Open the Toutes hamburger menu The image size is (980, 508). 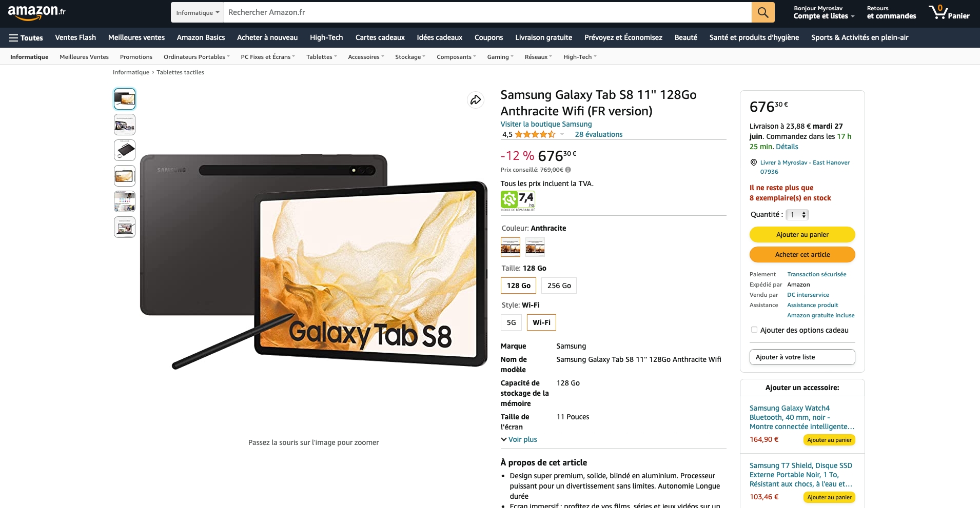coord(26,38)
